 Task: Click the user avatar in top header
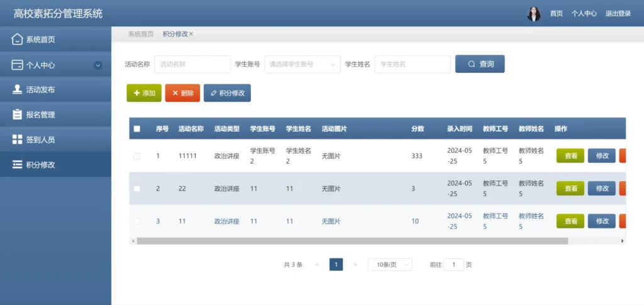tap(533, 13)
